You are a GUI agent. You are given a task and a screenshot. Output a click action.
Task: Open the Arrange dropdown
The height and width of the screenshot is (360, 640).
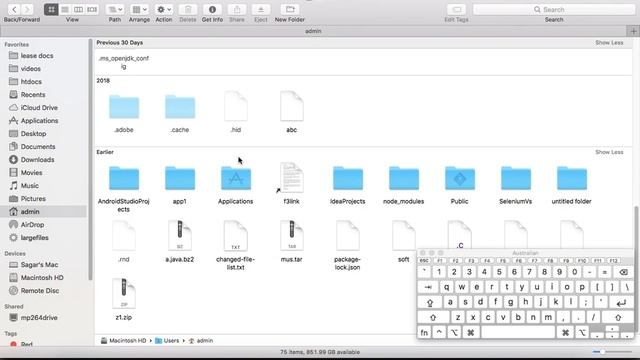tap(139, 9)
